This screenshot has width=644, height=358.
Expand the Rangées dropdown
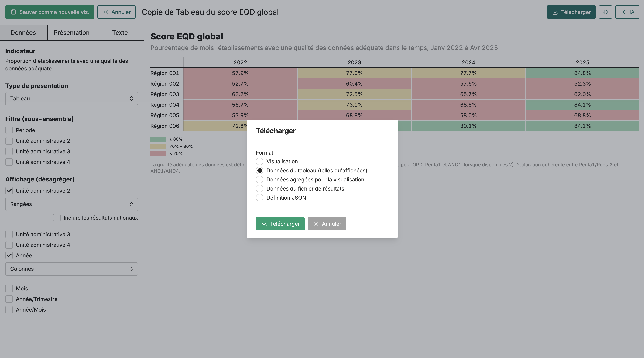point(71,204)
